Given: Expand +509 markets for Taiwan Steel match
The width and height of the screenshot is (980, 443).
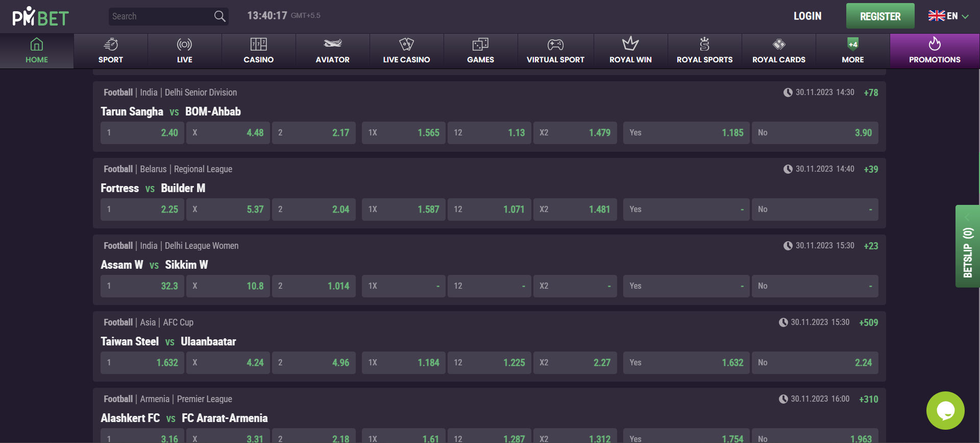Looking at the screenshot, I should (868, 322).
